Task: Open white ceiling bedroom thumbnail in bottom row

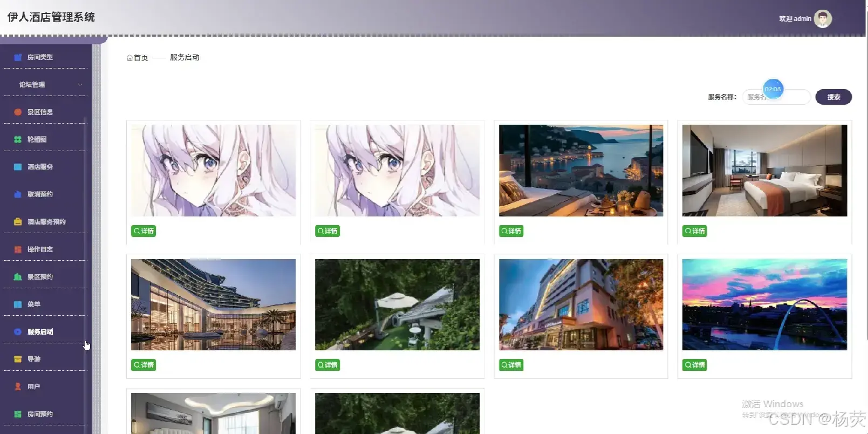Action: click(214, 413)
